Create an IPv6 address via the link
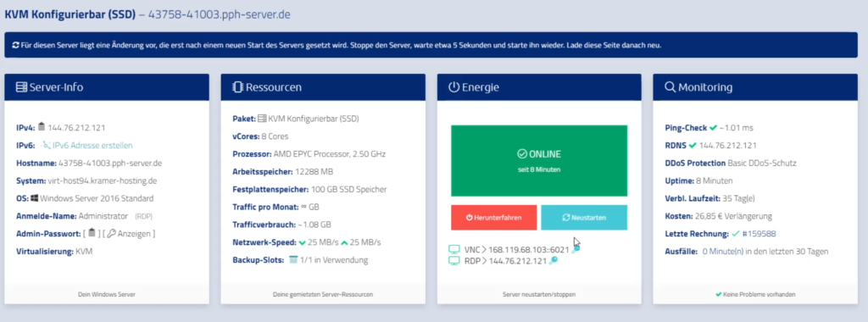The width and height of the screenshot is (868, 322). coord(92,146)
